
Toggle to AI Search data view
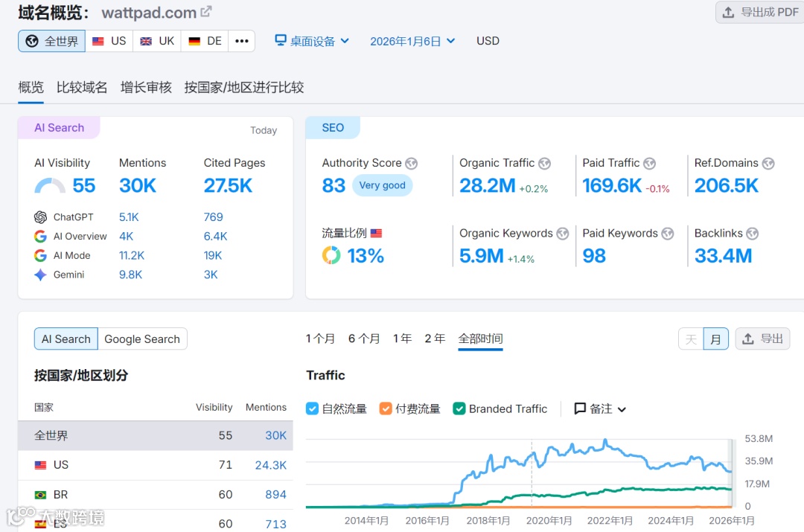point(66,339)
